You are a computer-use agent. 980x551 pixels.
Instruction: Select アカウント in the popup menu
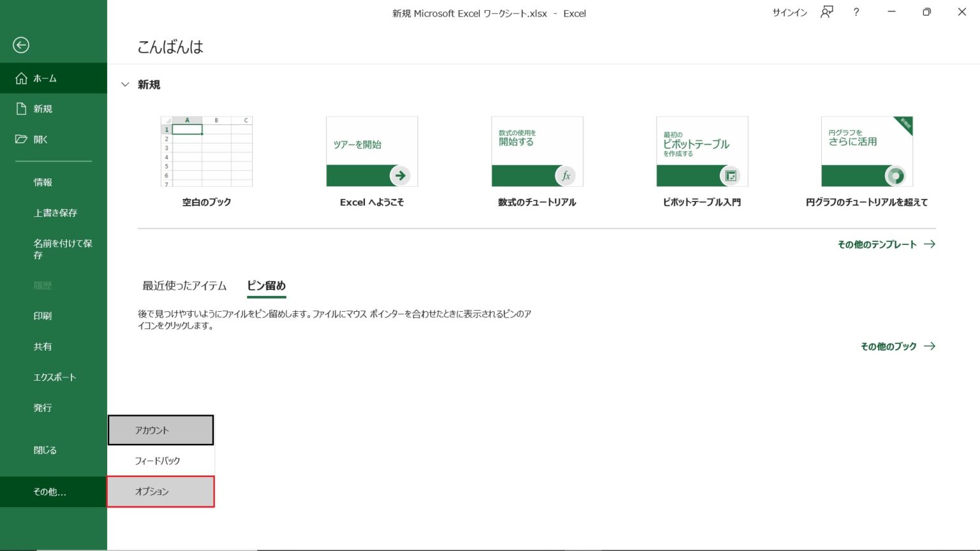click(x=160, y=430)
